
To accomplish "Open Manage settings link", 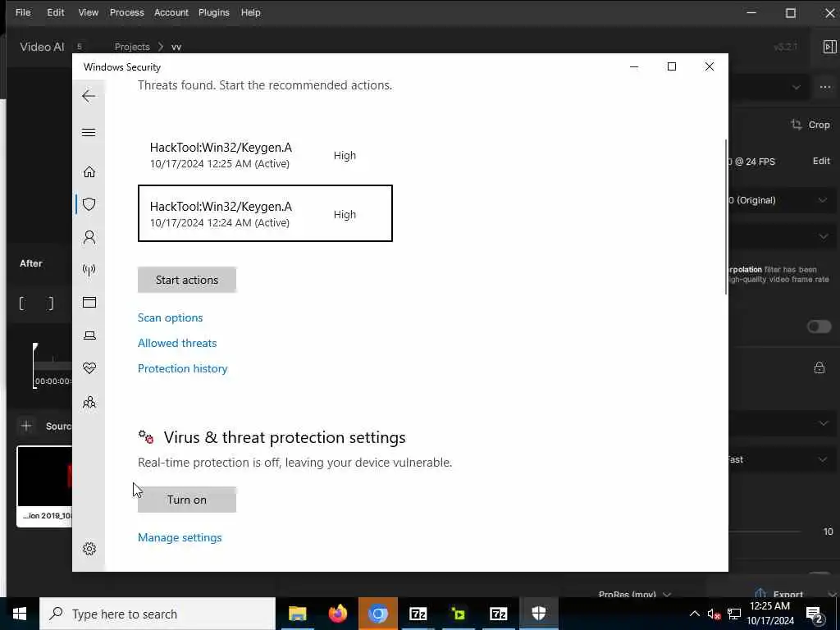I will (x=180, y=537).
